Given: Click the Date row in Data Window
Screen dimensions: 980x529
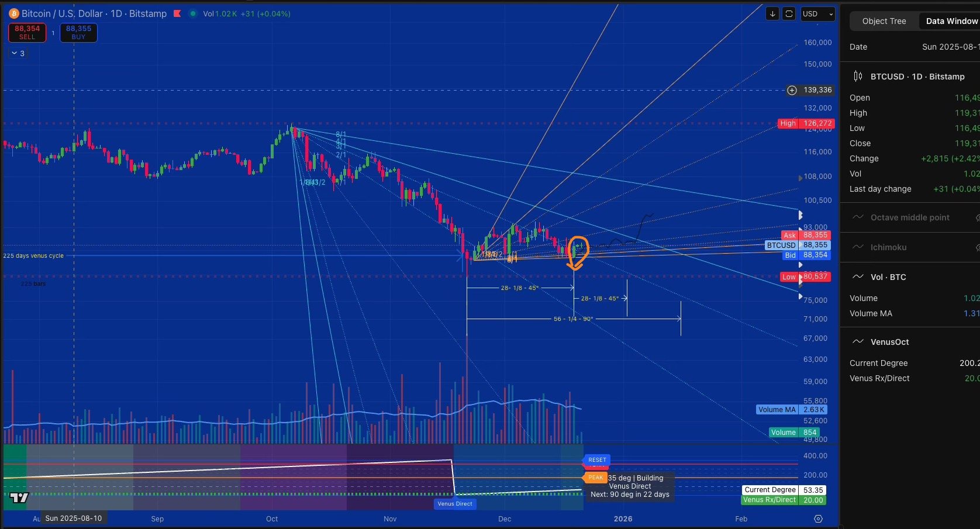Looking at the screenshot, I should [915, 47].
